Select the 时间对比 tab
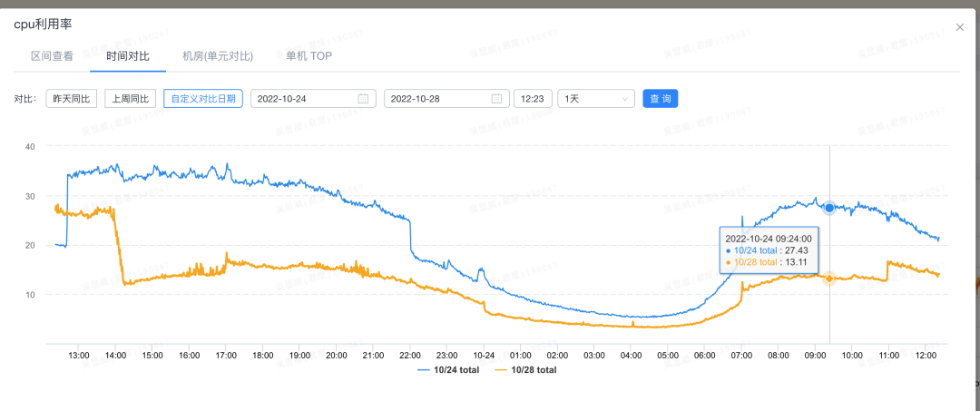Image resolution: width=980 pixels, height=411 pixels. (127, 56)
